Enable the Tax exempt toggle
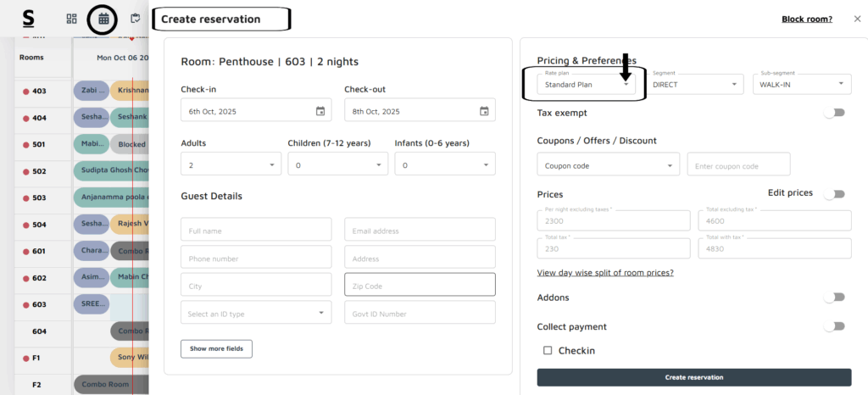Screen dimensions: 868x395 coord(835,113)
